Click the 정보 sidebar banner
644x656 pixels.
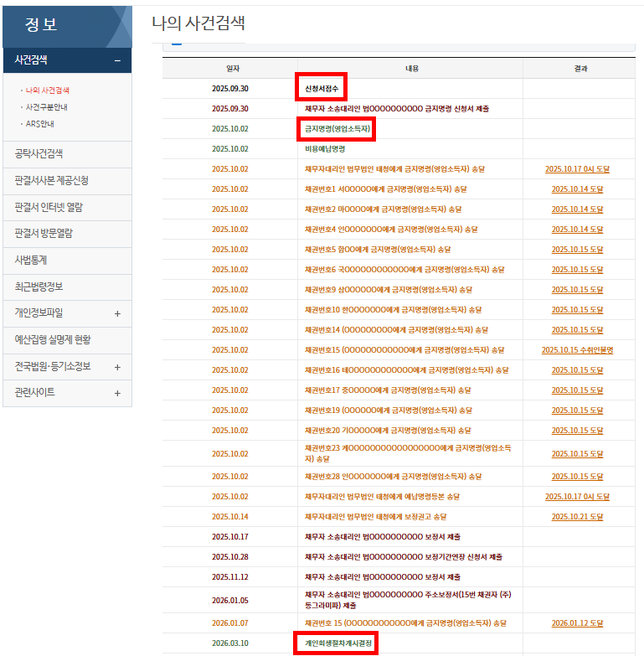point(67,26)
